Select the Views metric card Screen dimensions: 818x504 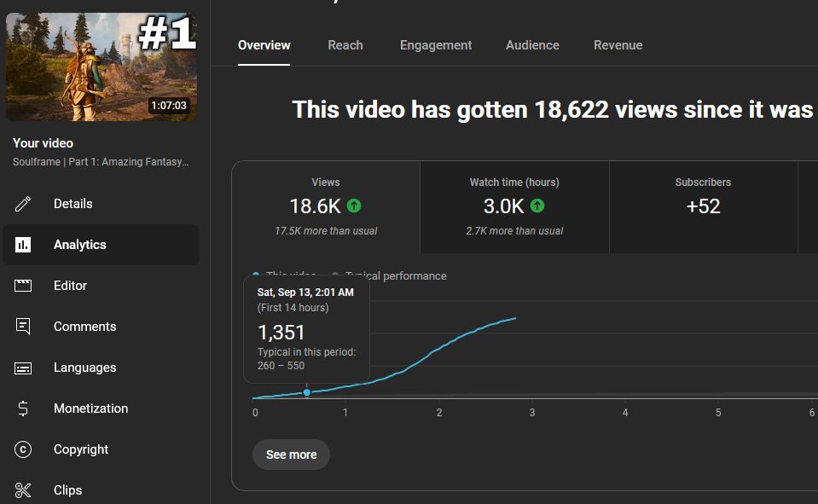click(326, 207)
